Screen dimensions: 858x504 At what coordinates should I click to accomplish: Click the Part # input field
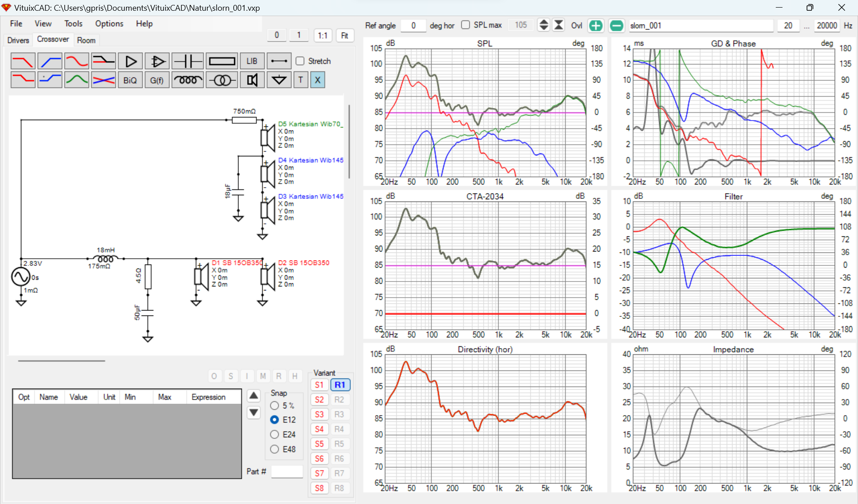(287, 471)
